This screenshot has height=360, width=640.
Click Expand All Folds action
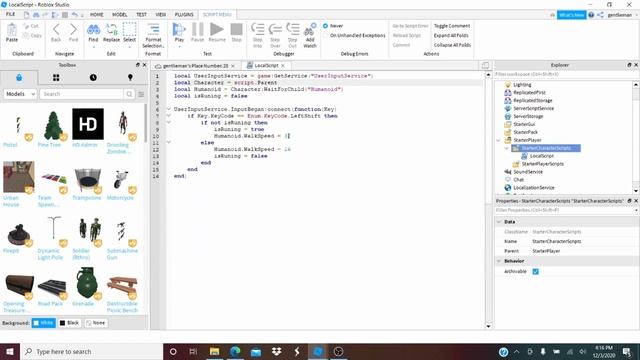pyautogui.click(x=451, y=36)
